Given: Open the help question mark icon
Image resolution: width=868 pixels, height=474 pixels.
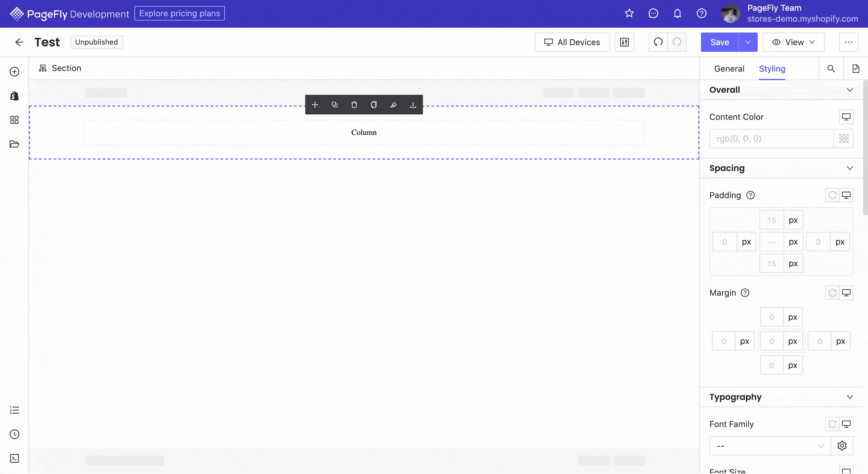Looking at the screenshot, I should coord(702,14).
